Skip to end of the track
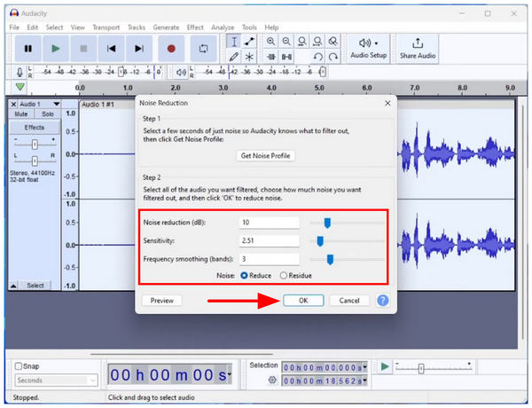The image size is (532, 408). pos(139,49)
